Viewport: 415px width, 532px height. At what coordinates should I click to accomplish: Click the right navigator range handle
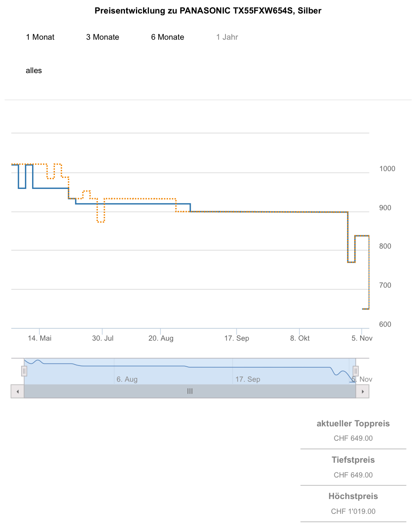point(355,371)
